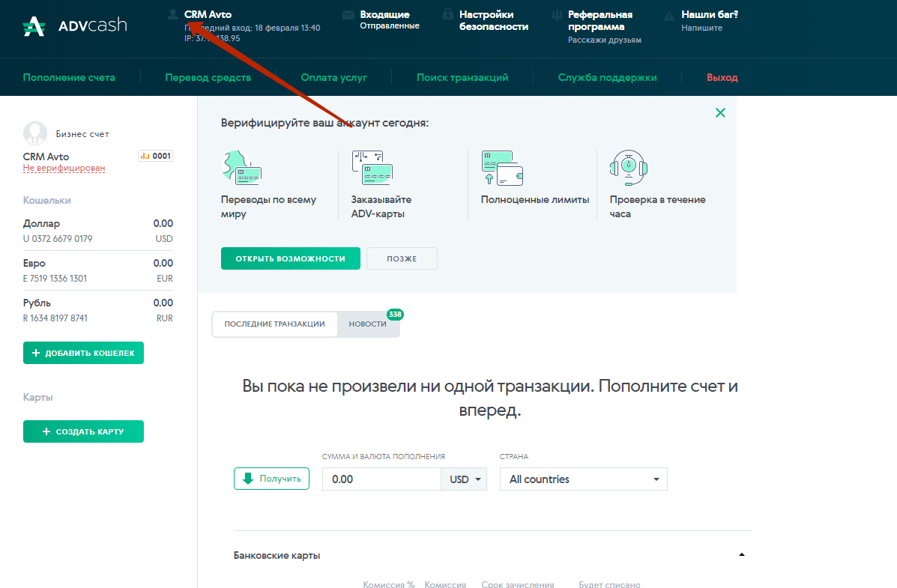This screenshot has width=897, height=588.
Task: Open the All countries dropdown
Action: coord(583,479)
